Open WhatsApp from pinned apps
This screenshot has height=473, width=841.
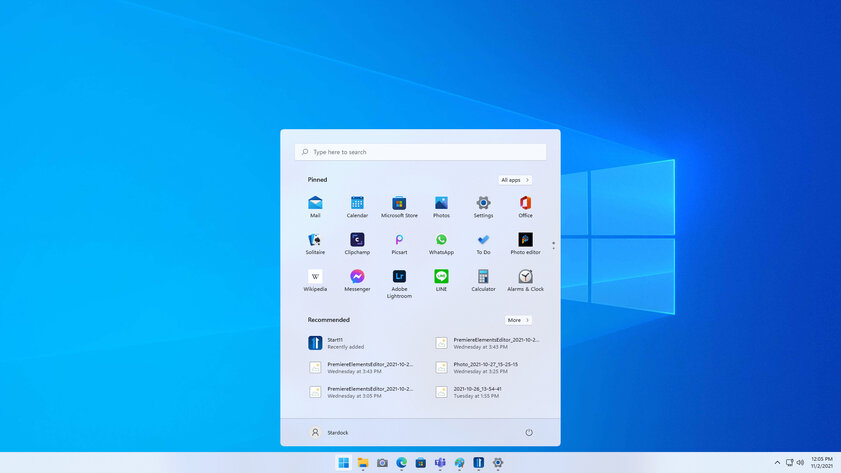441,241
